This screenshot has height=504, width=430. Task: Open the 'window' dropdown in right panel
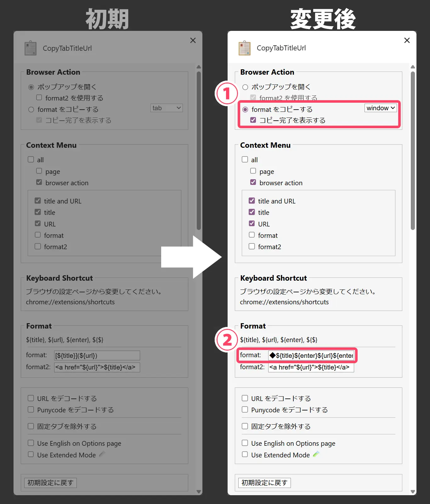point(381,108)
